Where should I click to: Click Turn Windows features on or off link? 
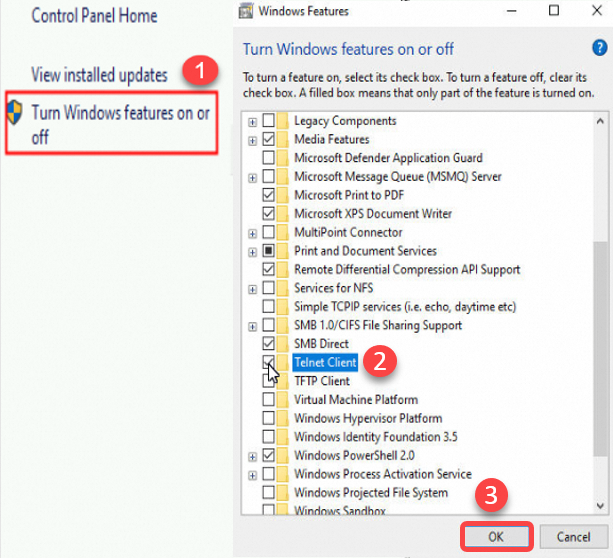tap(120, 124)
